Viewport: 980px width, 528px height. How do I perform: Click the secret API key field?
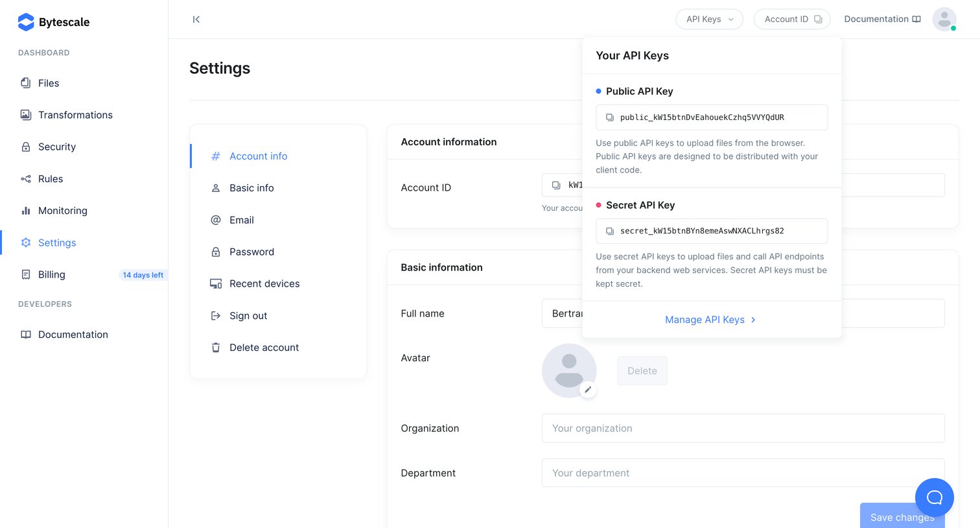(x=712, y=231)
